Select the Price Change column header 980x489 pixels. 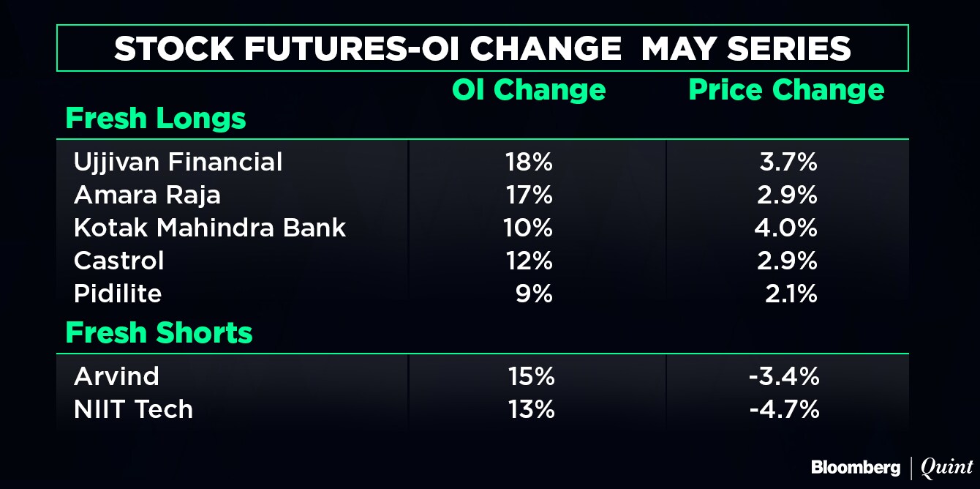tap(786, 90)
